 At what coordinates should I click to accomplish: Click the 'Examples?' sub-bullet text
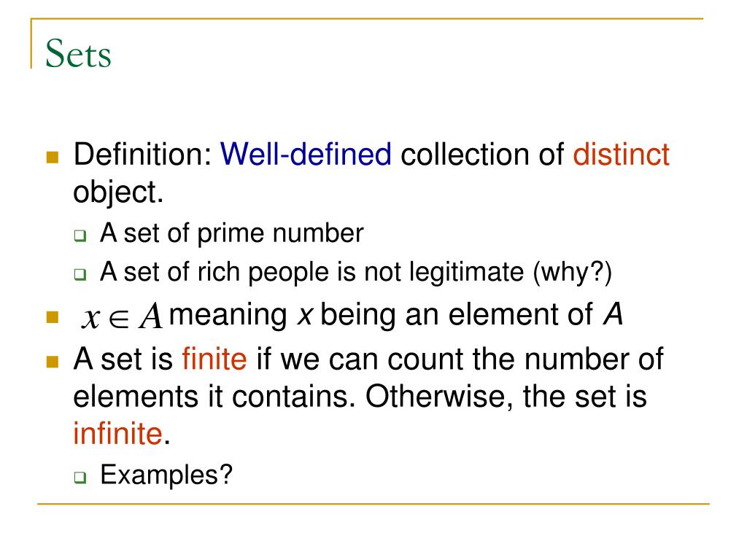click(x=166, y=475)
